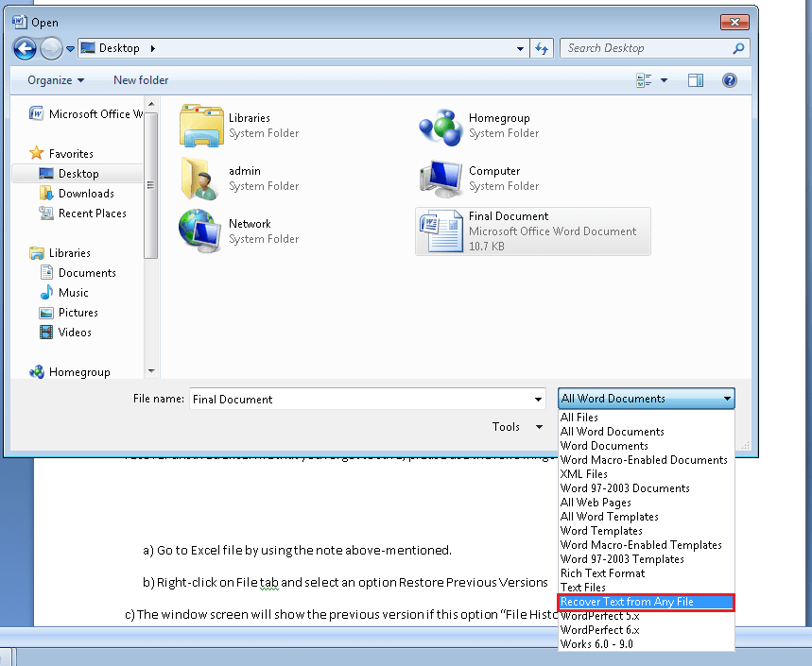Open the Organize menu

(x=52, y=79)
